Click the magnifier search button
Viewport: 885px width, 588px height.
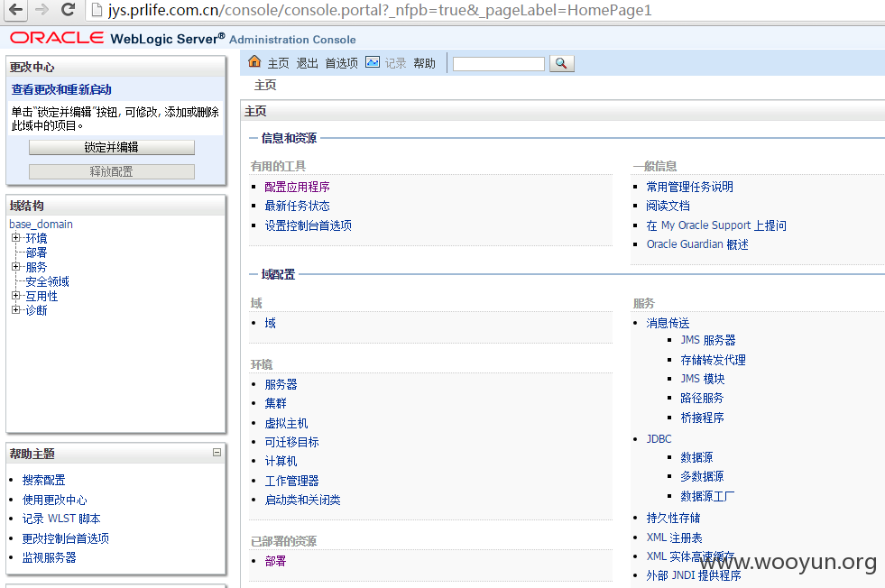pos(562,63)
